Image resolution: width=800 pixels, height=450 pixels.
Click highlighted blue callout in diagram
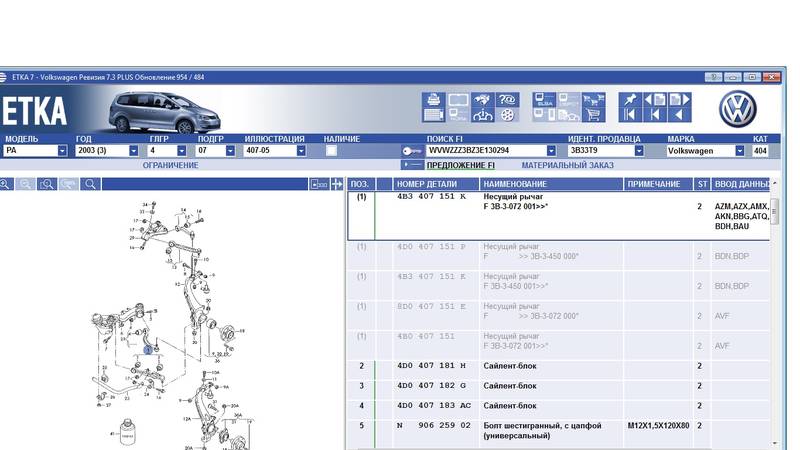(147, 350)
